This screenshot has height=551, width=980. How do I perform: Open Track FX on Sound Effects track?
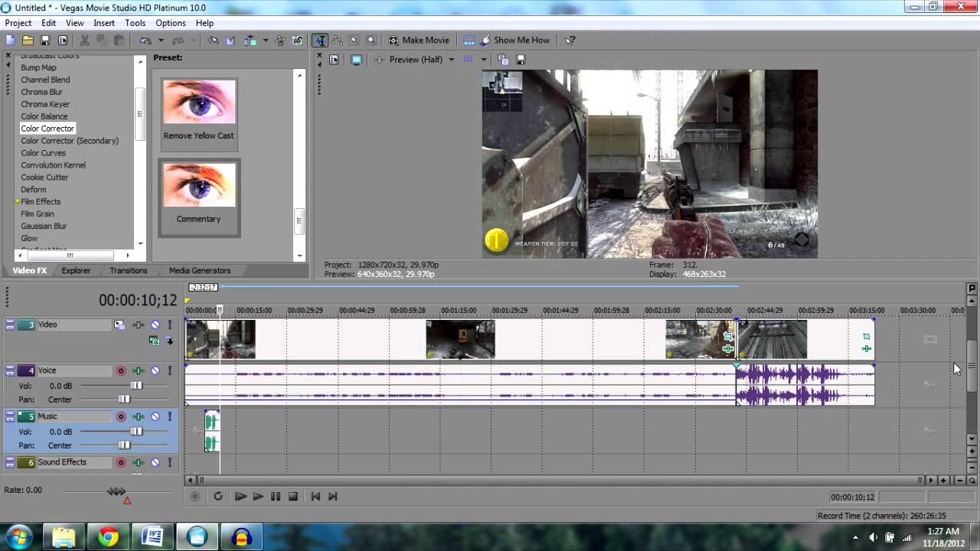[139, 462]
